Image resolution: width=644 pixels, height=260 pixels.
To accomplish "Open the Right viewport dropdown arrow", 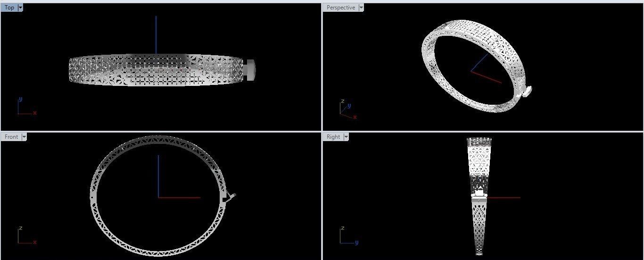I will [346, 137].
